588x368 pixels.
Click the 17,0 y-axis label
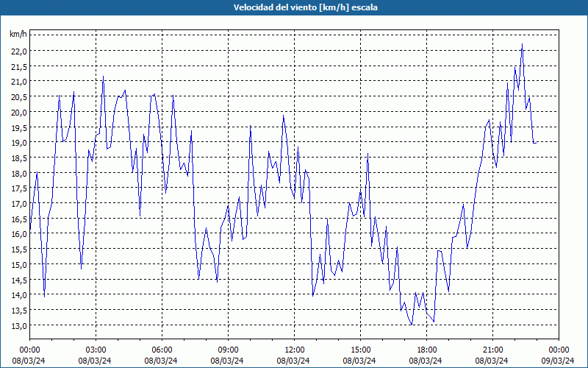pos(19,204)
